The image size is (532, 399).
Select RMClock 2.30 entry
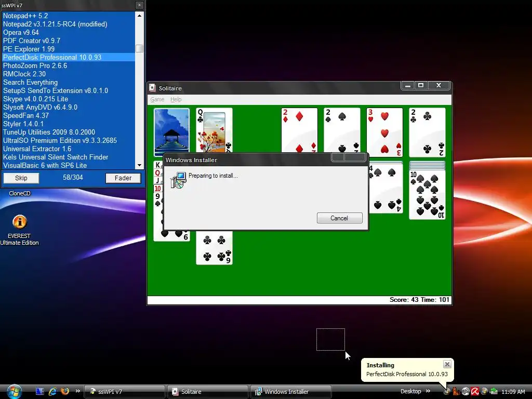coord(69,74)
